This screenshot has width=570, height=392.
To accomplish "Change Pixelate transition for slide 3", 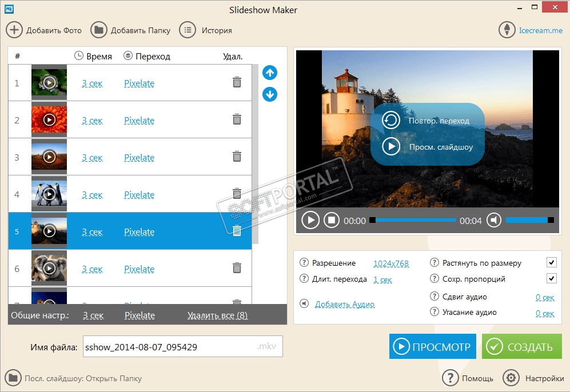I will click(139, 158).
